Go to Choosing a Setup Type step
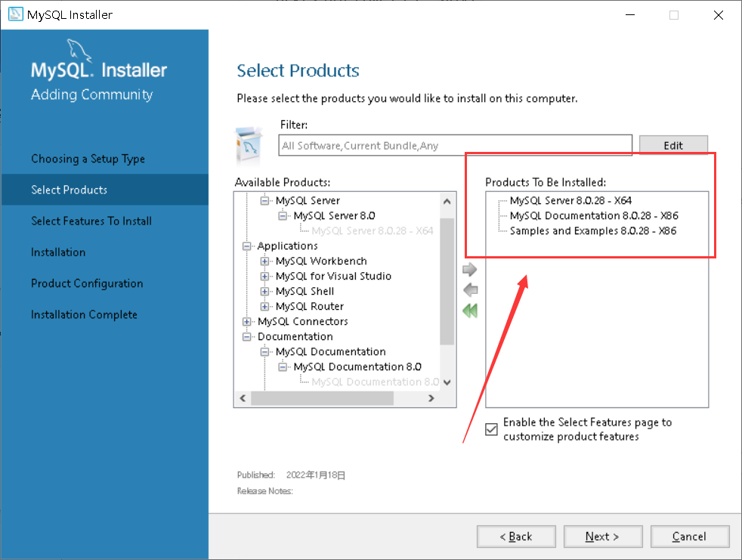This screenshot has height=560, width=742. [x=88, y=159]
